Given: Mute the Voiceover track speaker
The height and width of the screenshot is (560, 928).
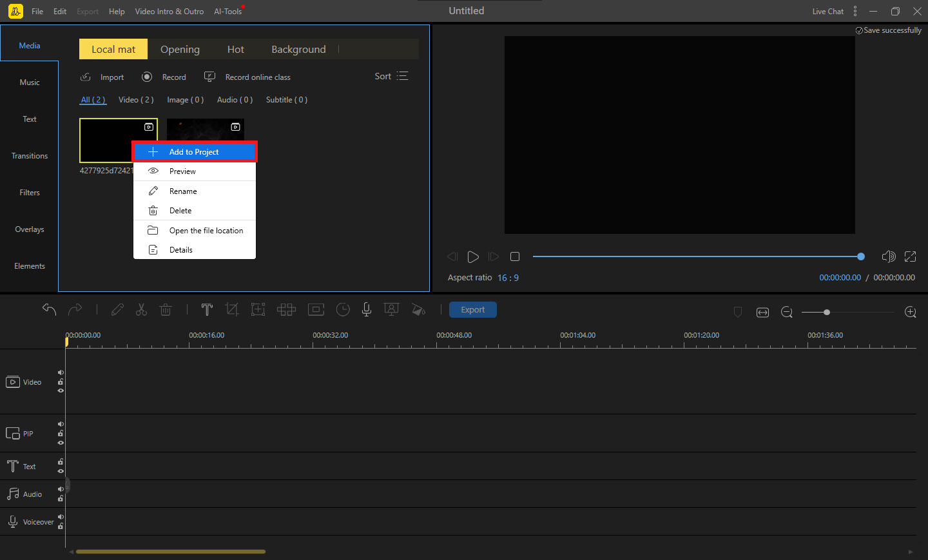Looking at the screenshot, I should coord(61,517).
